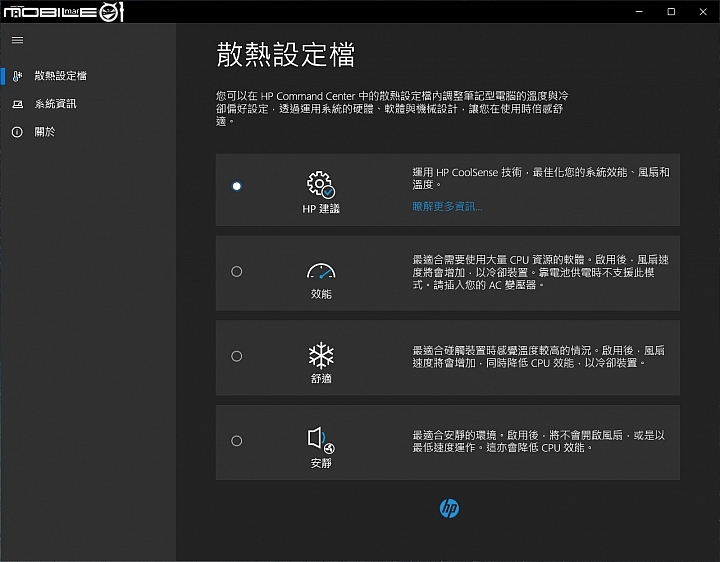Click the 散熱設定檔 page heading
The image size is (720, 562).
tap(285, 55)
